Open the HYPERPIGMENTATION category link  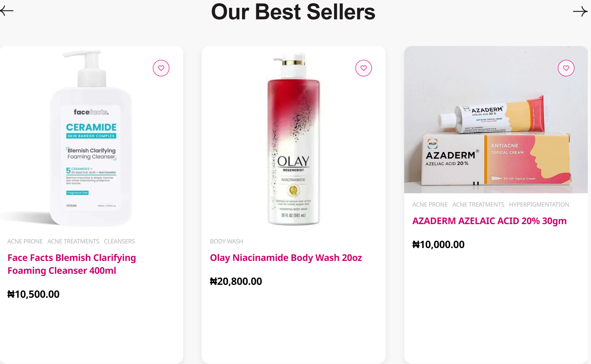pyautogui.click(x=539, y=204)
